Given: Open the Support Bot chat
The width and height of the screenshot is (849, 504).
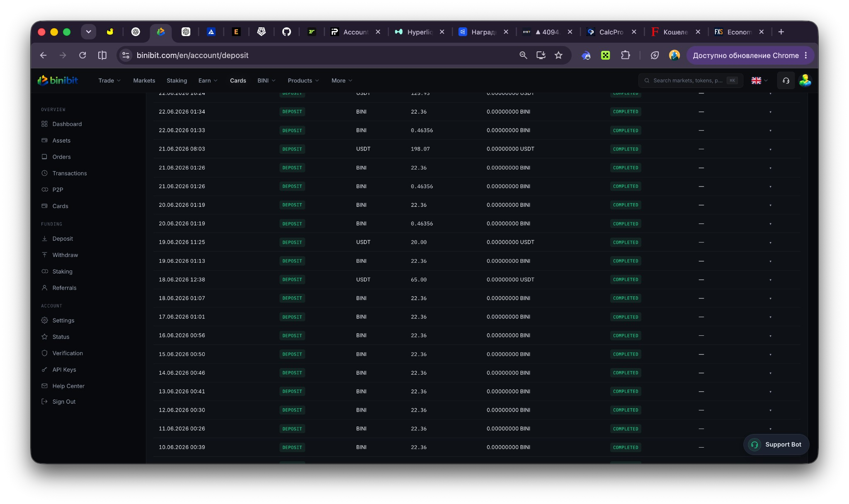Looking at the screenshot, I should point(776,444).
